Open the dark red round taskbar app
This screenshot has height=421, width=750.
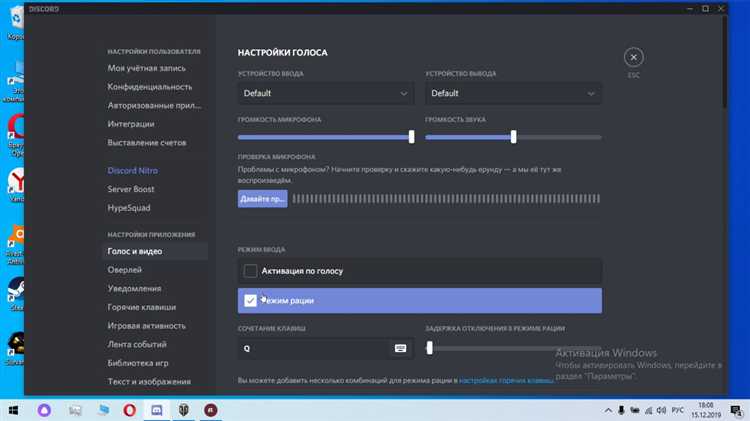(x=211, y=410)
